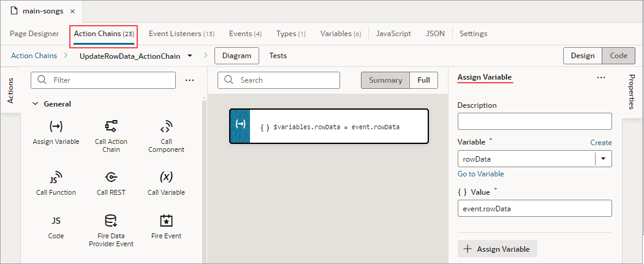Select the Call Action Chain action icon
The height and width of the screenshot is (264, 644).
[x=111, y=126]
